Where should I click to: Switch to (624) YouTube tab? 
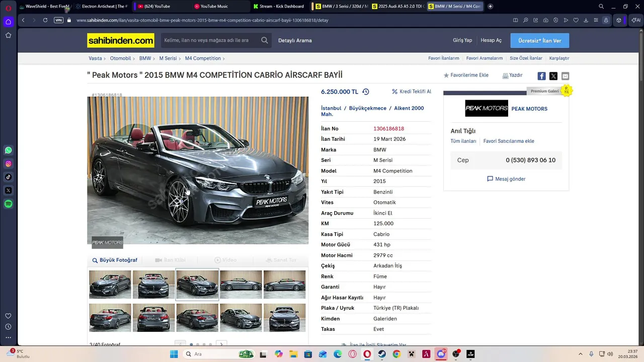[x=161, y=6]
